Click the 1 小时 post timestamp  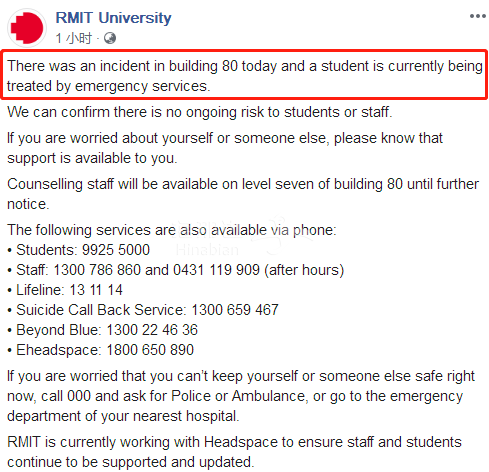pos(73,38)
